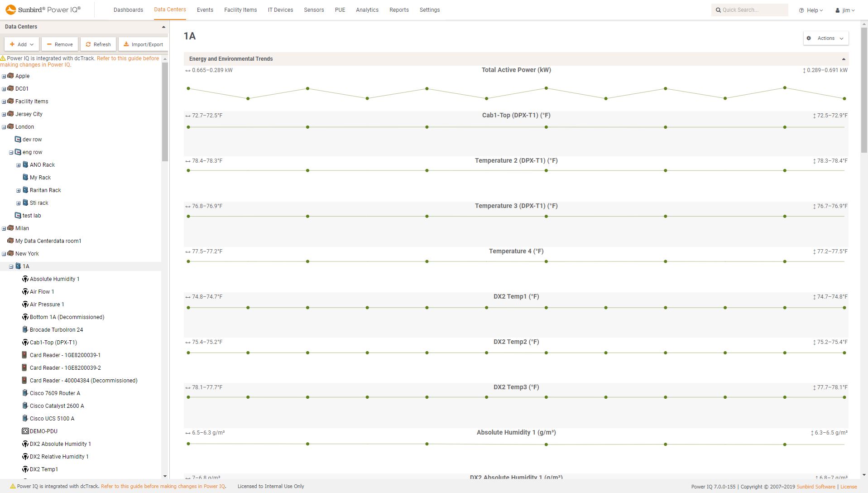Select the sensor icon beside Air Flow 1
868x493 pixels.
click(25, 291)
